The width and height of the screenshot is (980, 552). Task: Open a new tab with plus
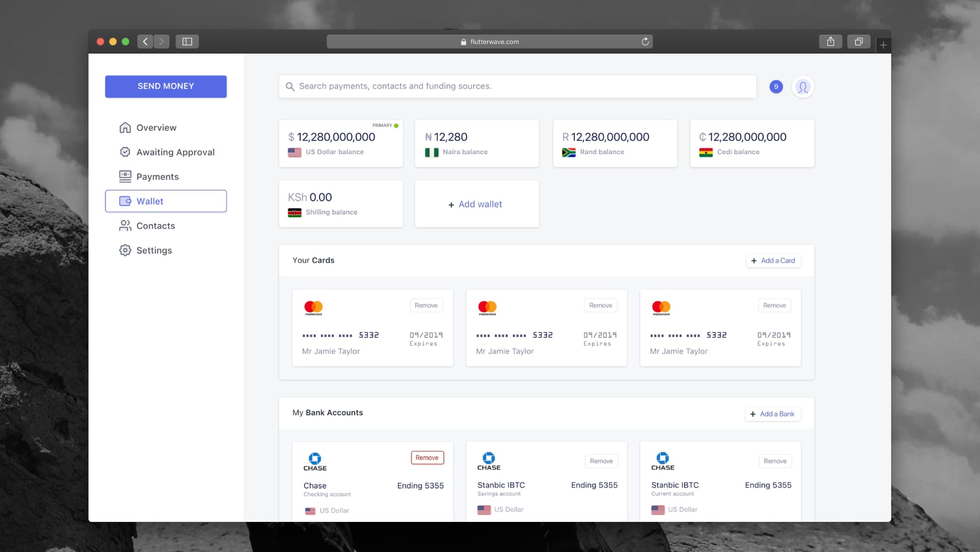[884, 45]
